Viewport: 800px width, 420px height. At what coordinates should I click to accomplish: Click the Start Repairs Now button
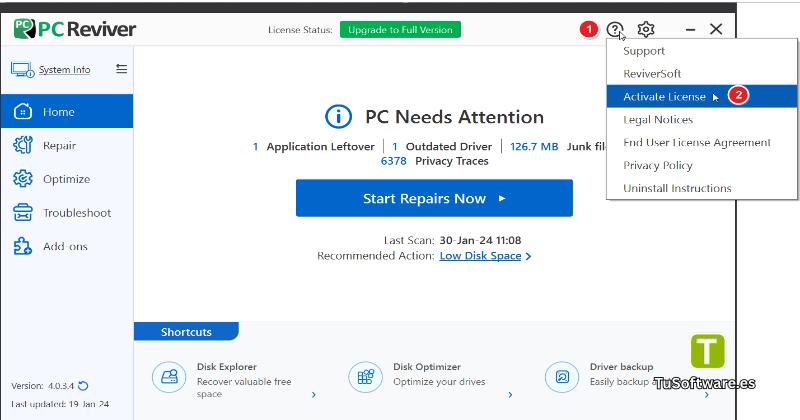click(434, 198)
